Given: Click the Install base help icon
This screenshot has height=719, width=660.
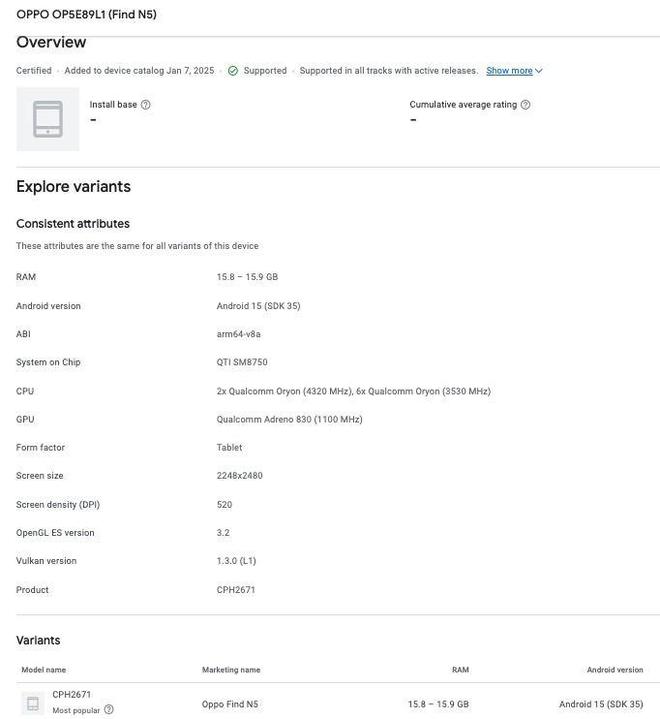Looking at the screenshot, I should coord(146,105).
